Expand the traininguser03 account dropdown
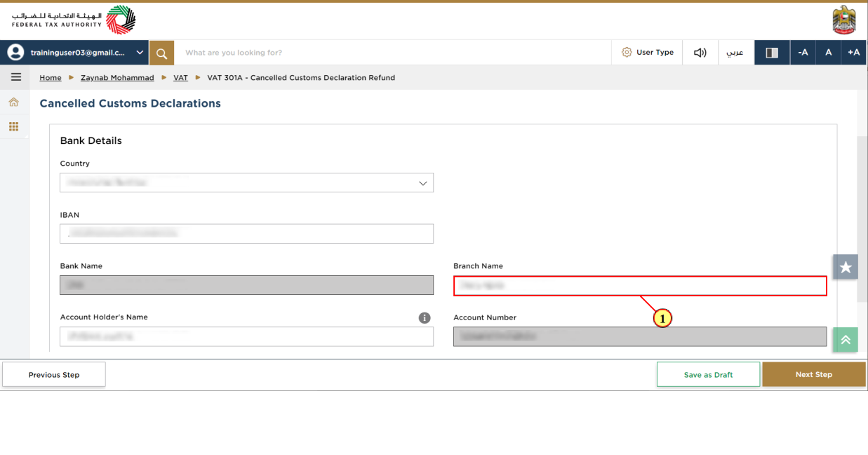This screenshot has height=455, width=868. pyautogui.click(x=140, y=53)
